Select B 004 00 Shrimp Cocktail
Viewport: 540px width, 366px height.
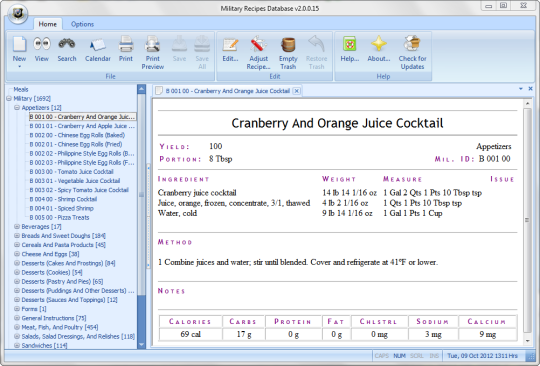tap(63, 199)
